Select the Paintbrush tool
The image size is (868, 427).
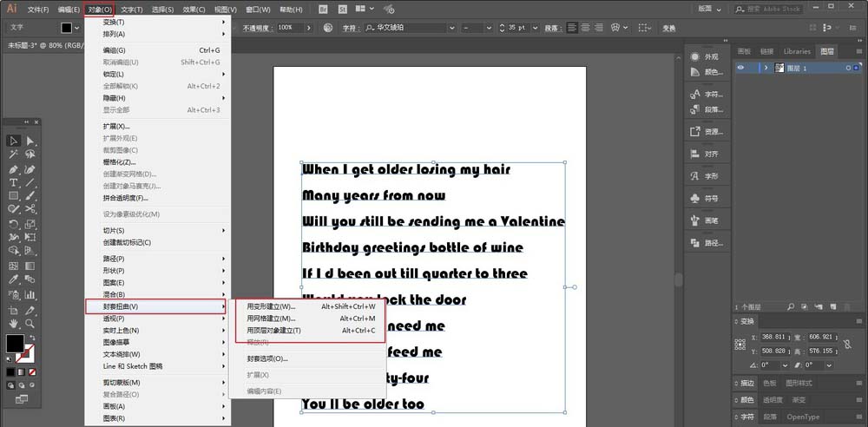point(30,195)
